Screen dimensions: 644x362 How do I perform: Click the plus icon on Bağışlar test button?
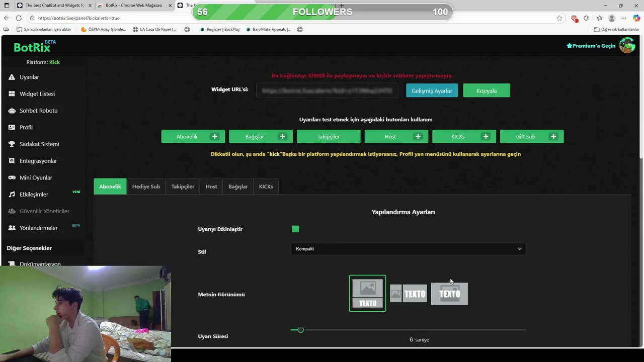(x=282, y=136)
